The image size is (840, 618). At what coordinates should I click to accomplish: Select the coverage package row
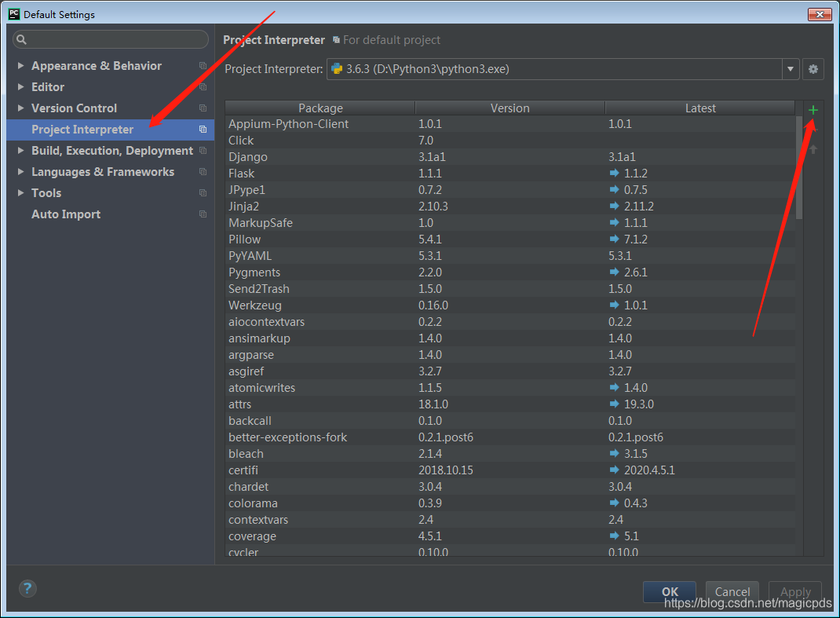(x=510, y=536)
